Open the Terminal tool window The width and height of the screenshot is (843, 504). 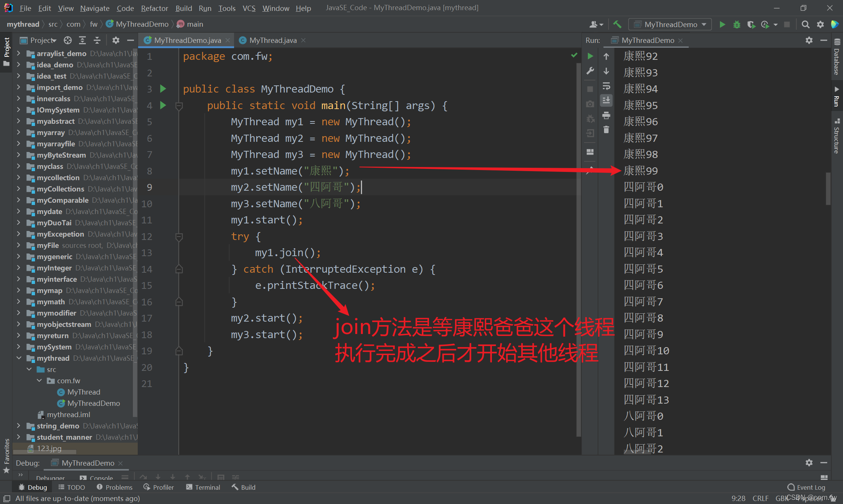(x=203, y=487)
